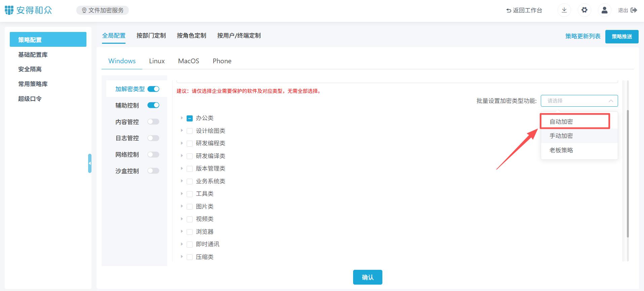Switch to 按角色定制 tab
The width and height of the screenshot is (644, 291).
click(x=191, y=36)
